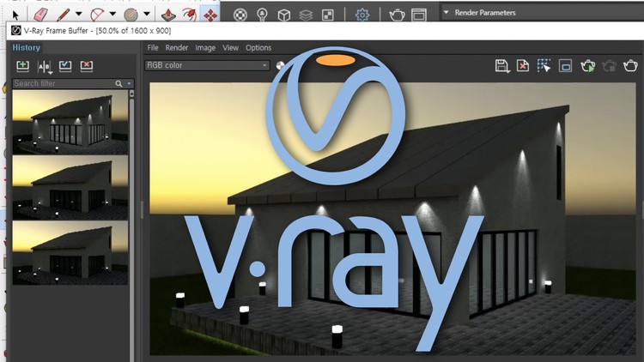Select the red Follow Me tool
This screenshot has width=644, height=362.
point(190,15)
